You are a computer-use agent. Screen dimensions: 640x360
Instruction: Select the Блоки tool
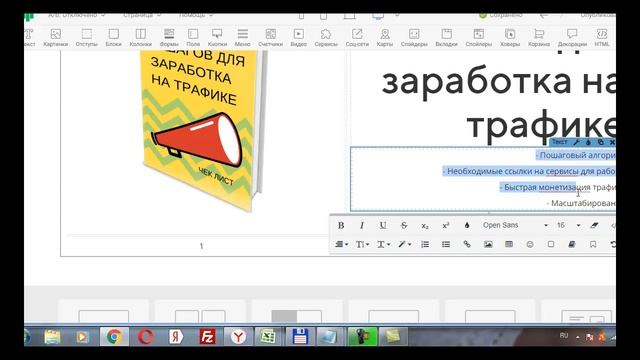click(x=113, y=37)
